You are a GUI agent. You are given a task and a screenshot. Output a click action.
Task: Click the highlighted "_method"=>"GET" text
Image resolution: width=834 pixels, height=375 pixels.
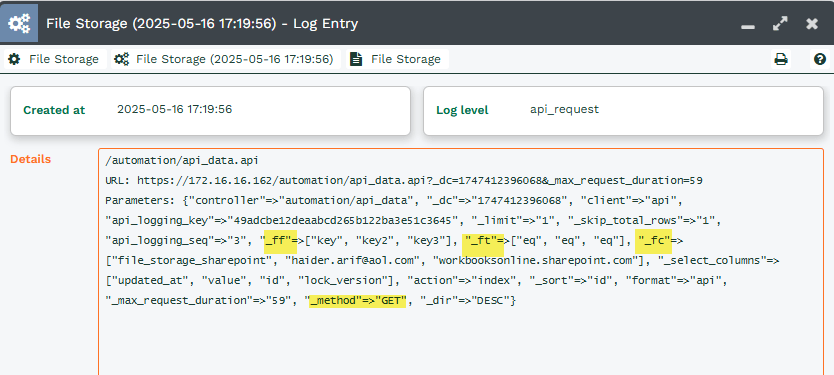(x=357, y=301)
